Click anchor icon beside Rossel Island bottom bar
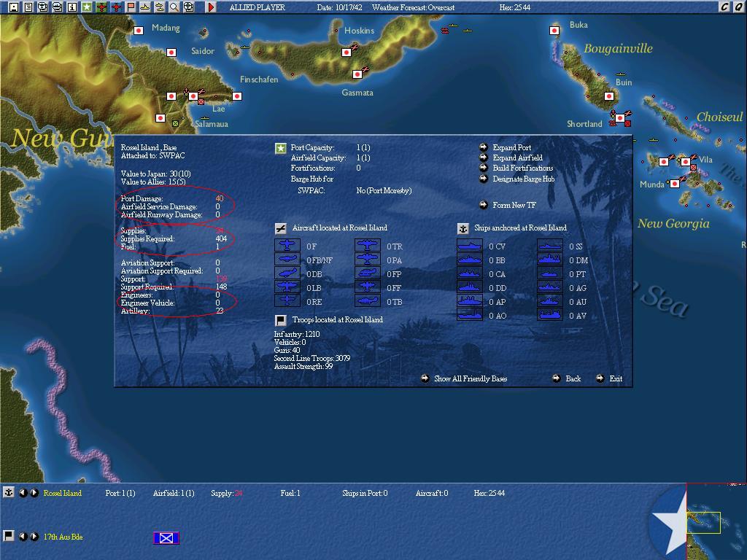The image size is (747, 560). [x=9, y=492]
